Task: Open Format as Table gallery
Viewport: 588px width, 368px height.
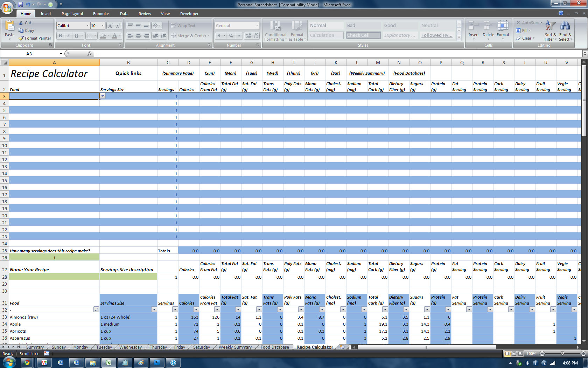Action: pyautogui.click(x=297, y=31)
